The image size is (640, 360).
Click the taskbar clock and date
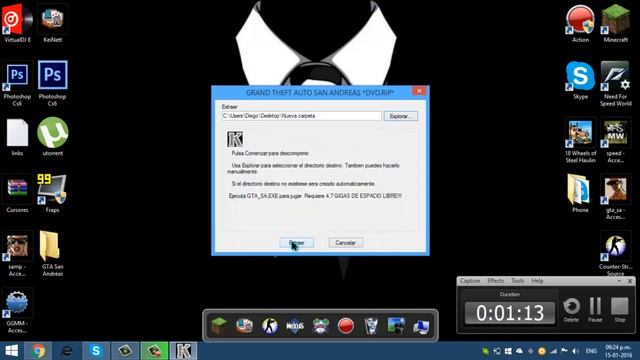[618, 351]
